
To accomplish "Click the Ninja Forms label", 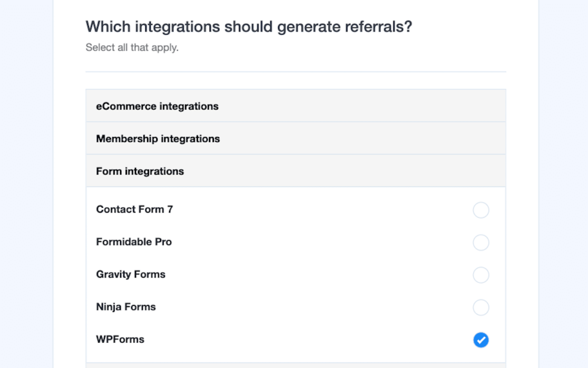I will [125, 307].
